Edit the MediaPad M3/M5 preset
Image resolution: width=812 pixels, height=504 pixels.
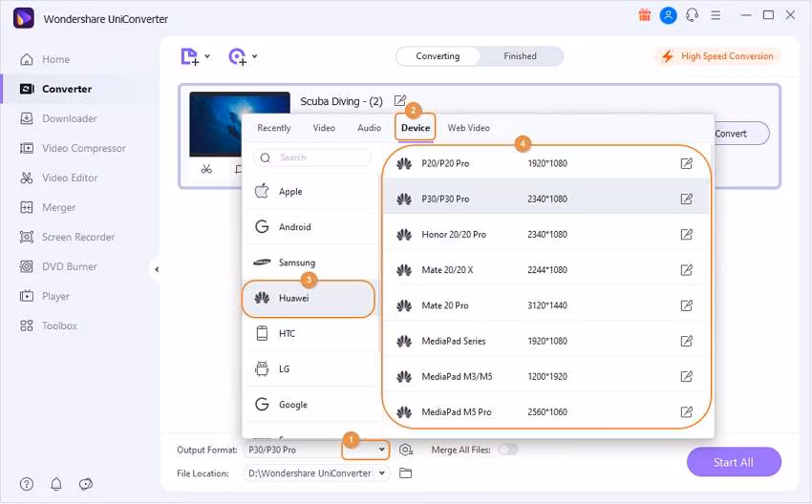(686, 376)
